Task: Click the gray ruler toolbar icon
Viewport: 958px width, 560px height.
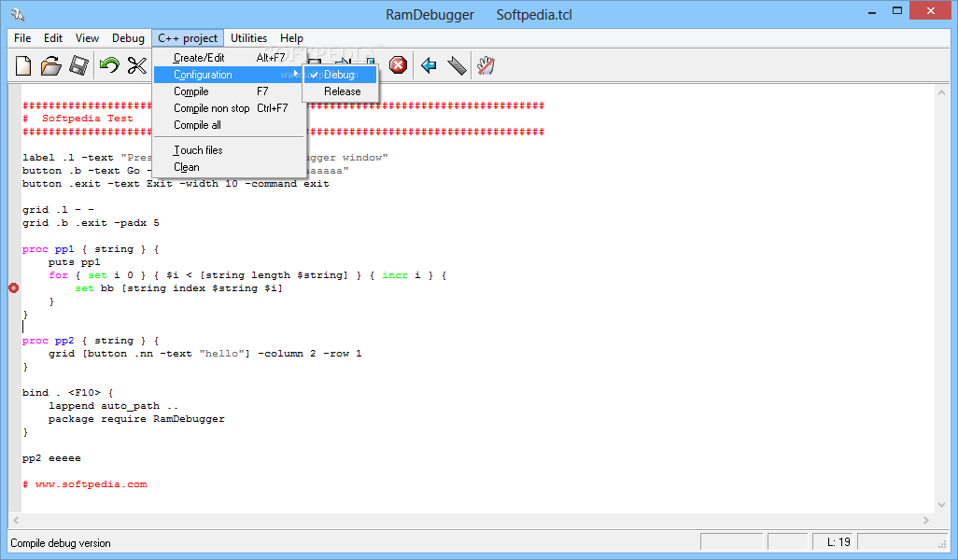Action: click(457, 65)
